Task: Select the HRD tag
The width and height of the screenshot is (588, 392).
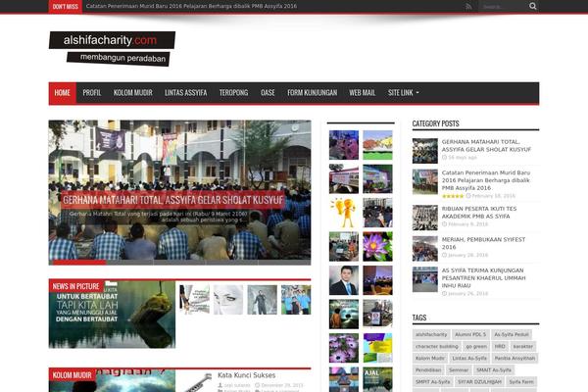Action: 500,347
